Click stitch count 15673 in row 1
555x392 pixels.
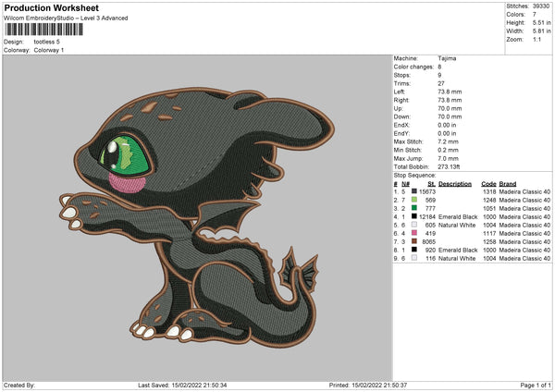pos(427,191)
